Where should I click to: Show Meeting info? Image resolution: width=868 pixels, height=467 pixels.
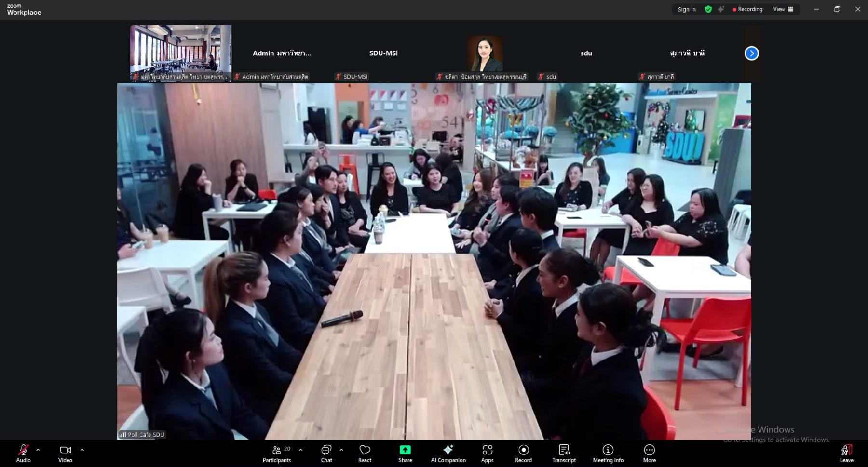coord(608,453)
